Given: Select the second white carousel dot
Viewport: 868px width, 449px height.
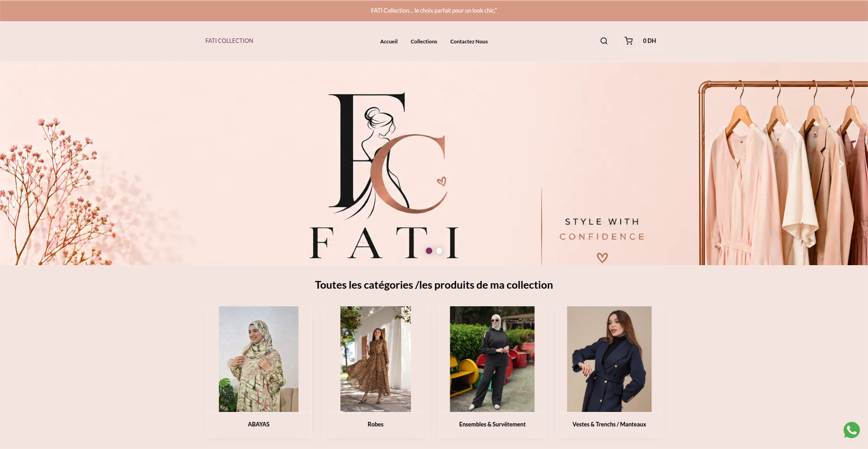Looking at the screenshot, I should [x=439, y=251].
